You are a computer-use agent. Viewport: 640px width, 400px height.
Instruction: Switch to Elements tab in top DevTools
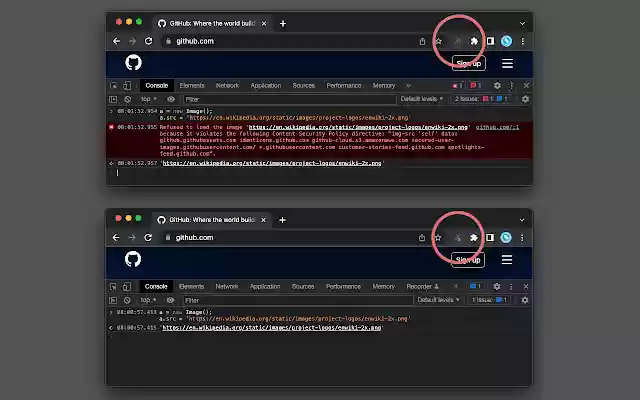coord(192,85)
